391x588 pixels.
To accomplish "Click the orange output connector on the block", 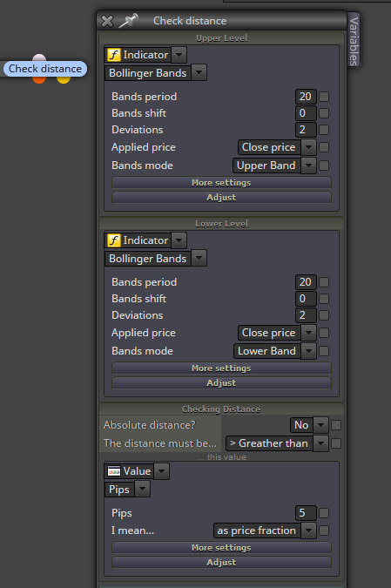I will click(39, 79).
